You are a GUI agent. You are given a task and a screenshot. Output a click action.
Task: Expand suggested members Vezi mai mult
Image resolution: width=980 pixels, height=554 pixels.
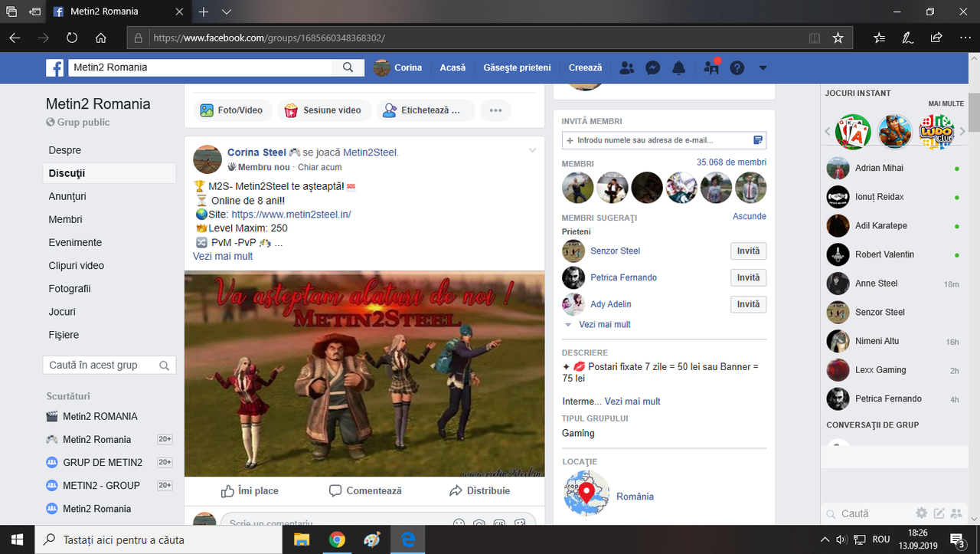click(x=605, y=325)
